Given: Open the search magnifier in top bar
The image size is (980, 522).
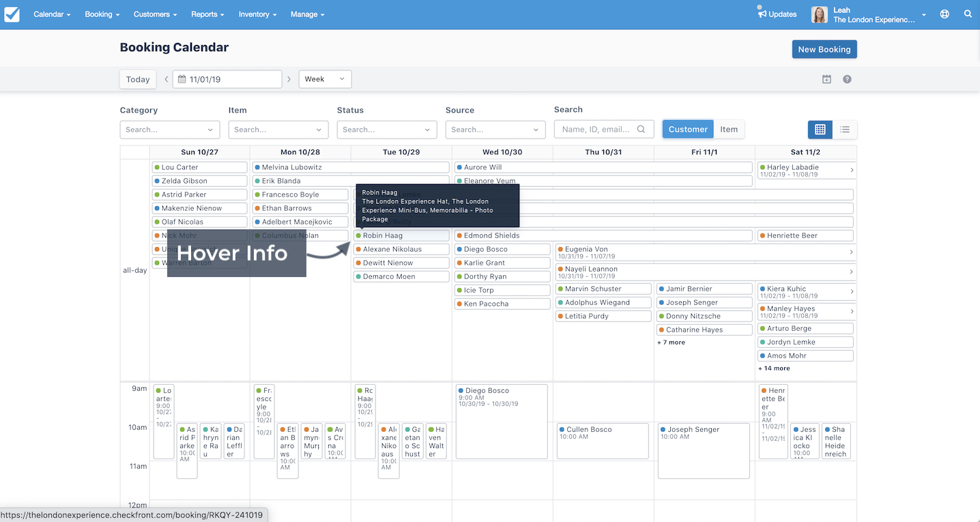Looking at the screenshot, I should point(968,14).
